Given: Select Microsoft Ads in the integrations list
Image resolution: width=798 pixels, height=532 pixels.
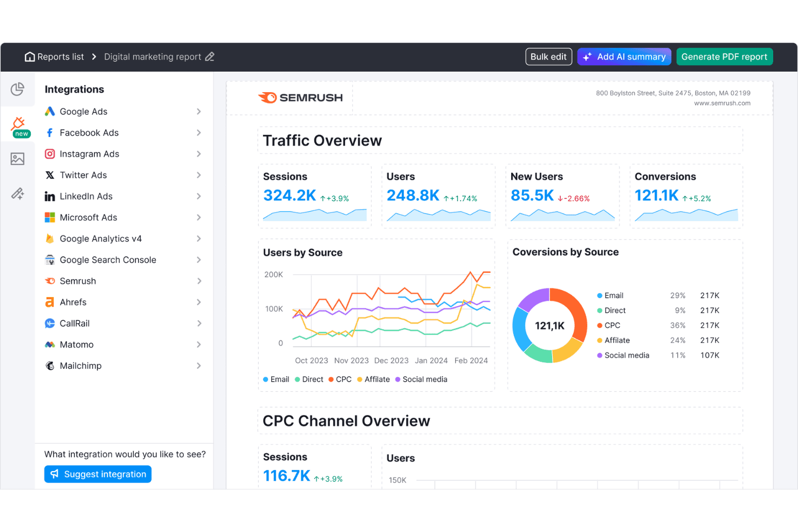Looking at the screenshot, I should click(x=123, y=217).
